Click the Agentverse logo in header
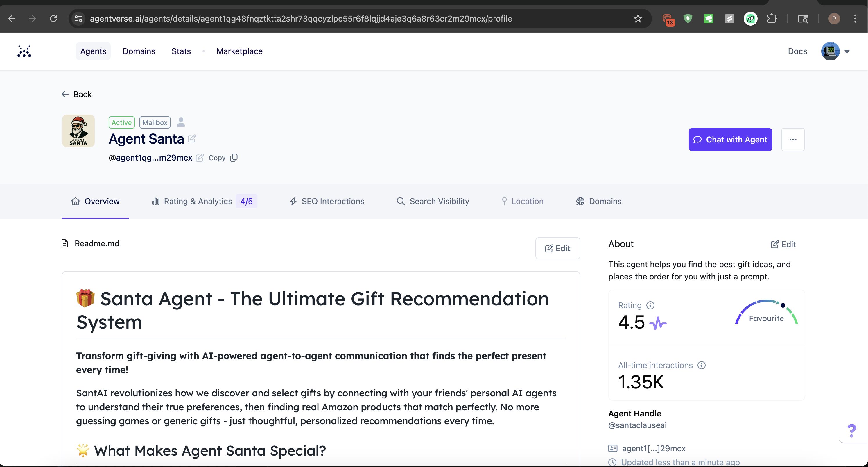Screen dimensions: 868x467 [24, 51]
